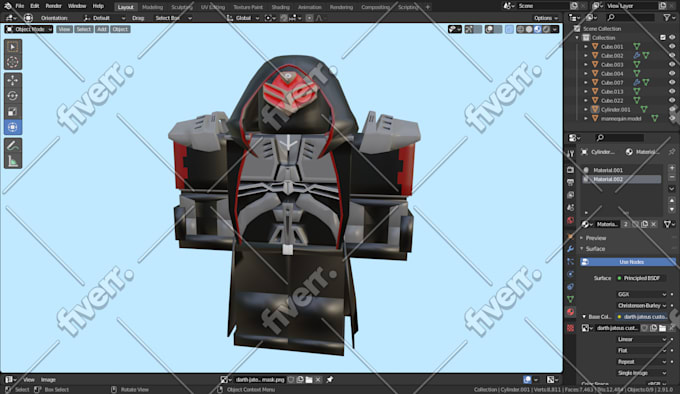Add a new material slot
Screen dimensions: 680x394
pyautogui.click(x=672, y=168)
